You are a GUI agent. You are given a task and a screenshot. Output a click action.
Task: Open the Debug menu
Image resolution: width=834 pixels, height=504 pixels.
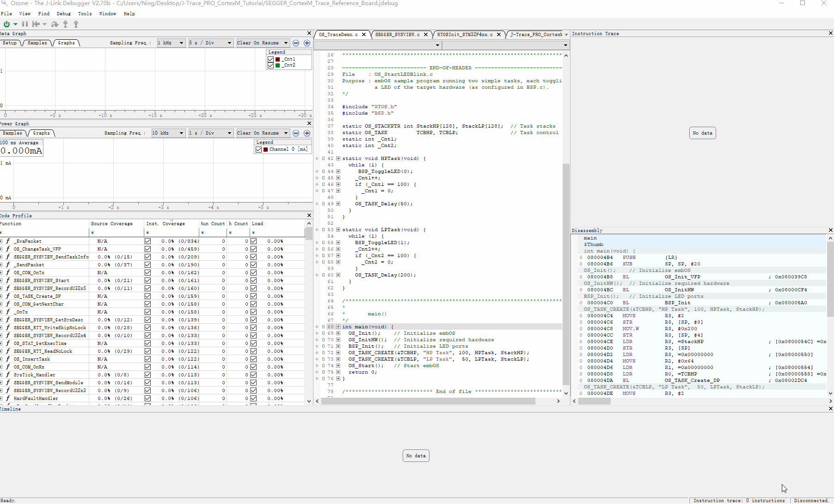[64, 14]
